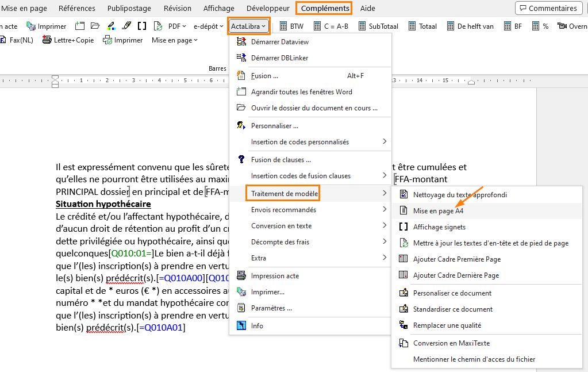The height and width of the screenshot is (372, 588).
Task: Click the Démarrer Dataview icon
Action: tap(241, 41)
